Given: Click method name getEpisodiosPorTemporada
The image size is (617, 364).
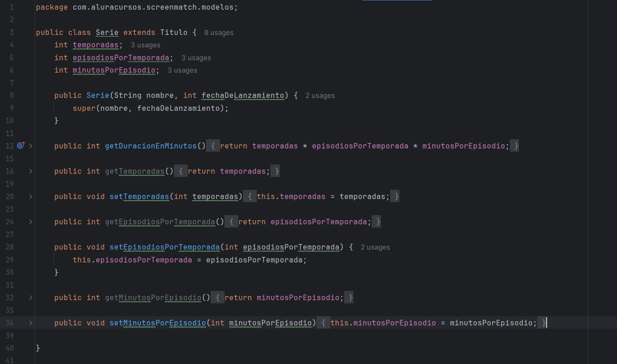Looking at the screenshot, I should 160,222.
